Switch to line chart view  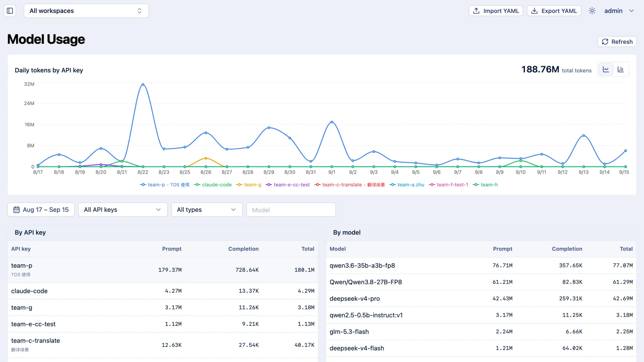click(x=606, y=70)
